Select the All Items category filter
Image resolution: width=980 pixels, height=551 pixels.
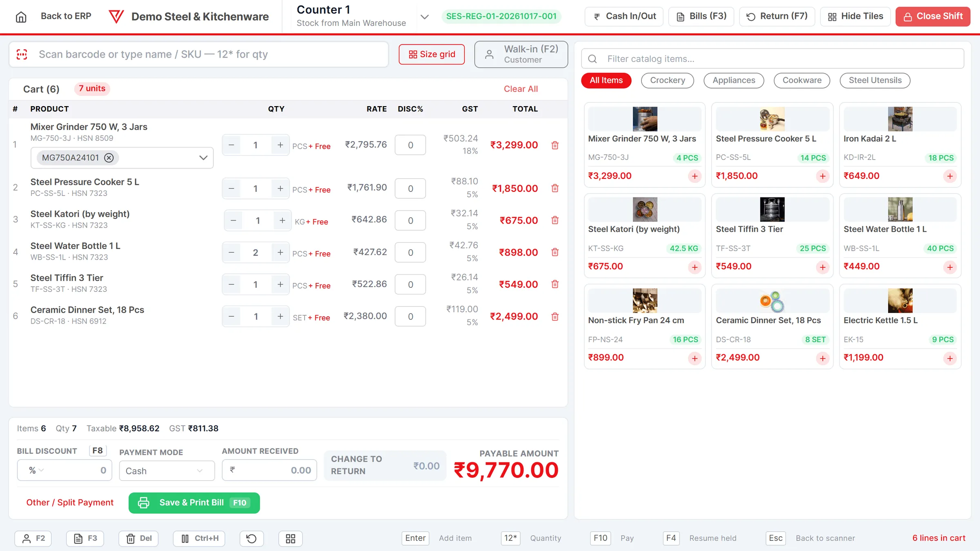click(x=606, y=80)
